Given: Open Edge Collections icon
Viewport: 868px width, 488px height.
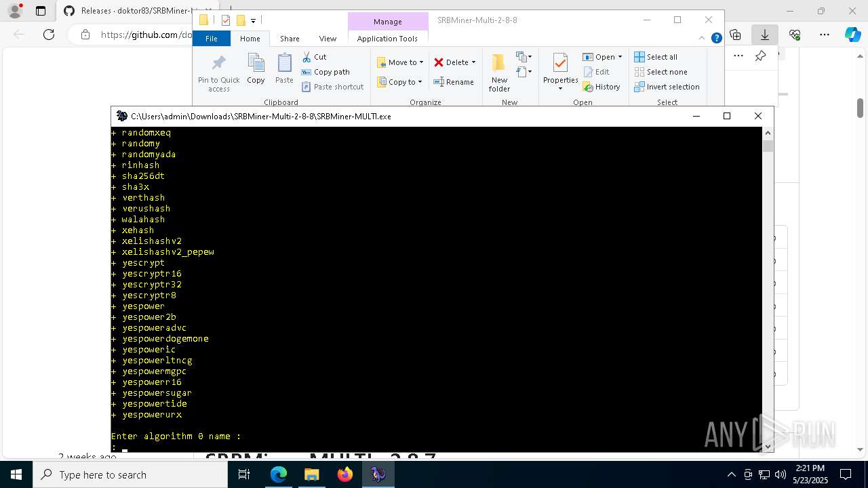Looking at the screenshot, I should click(735, 35).
